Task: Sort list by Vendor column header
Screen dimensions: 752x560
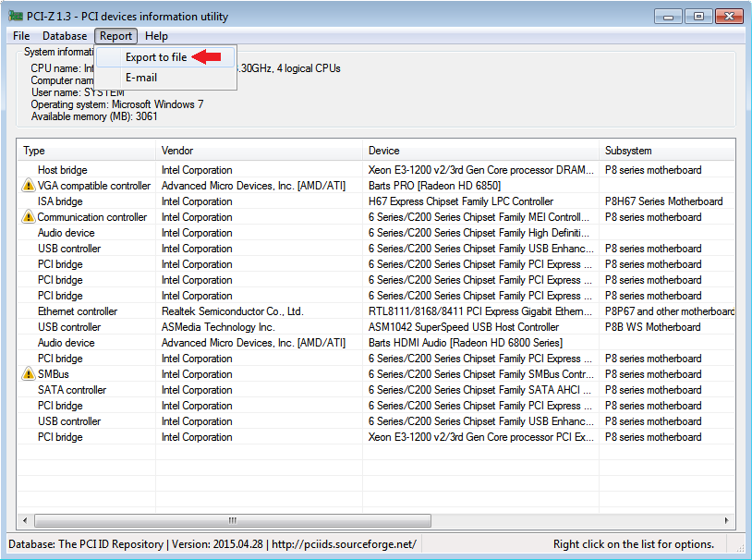Action: 259,151
